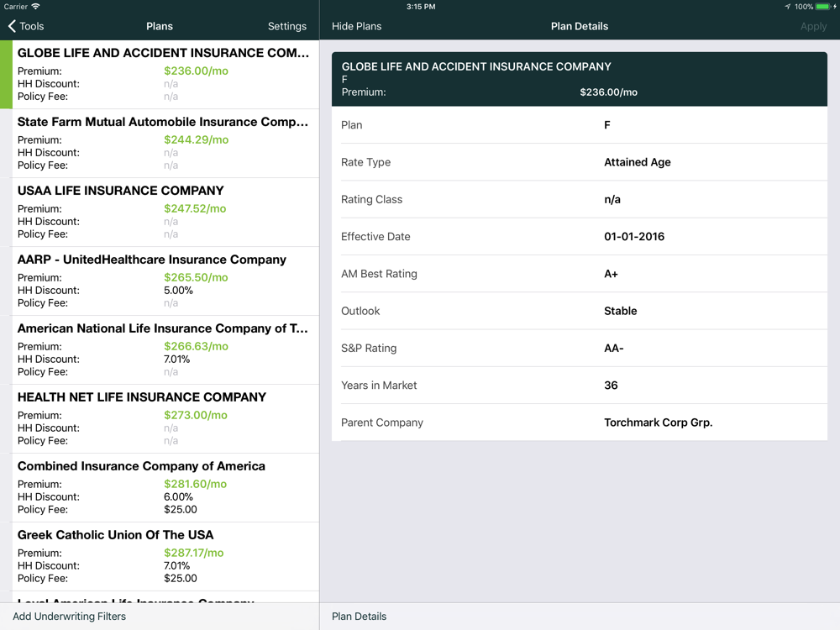Select AARP - UnitedHealthcare plan
840x630 pixels.
(x=164, y=281)
